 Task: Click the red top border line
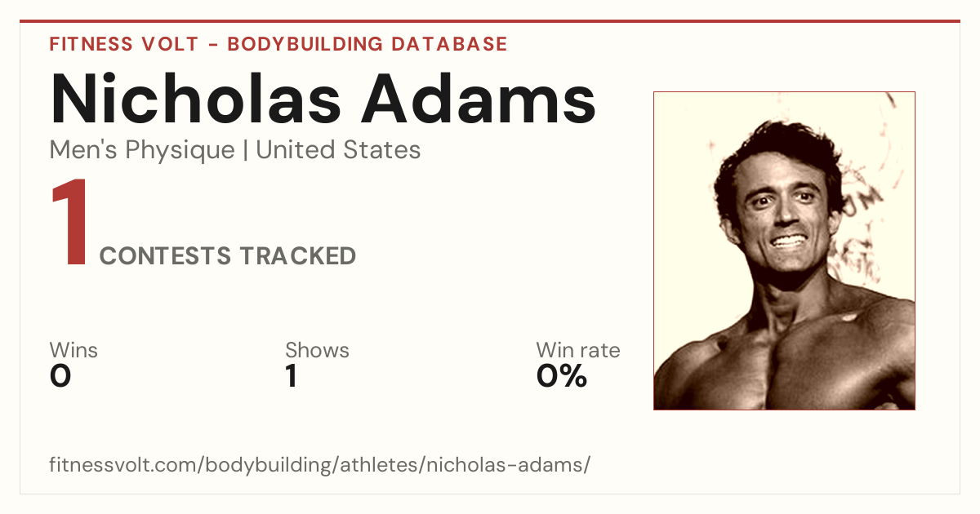[x=490, y=21]
